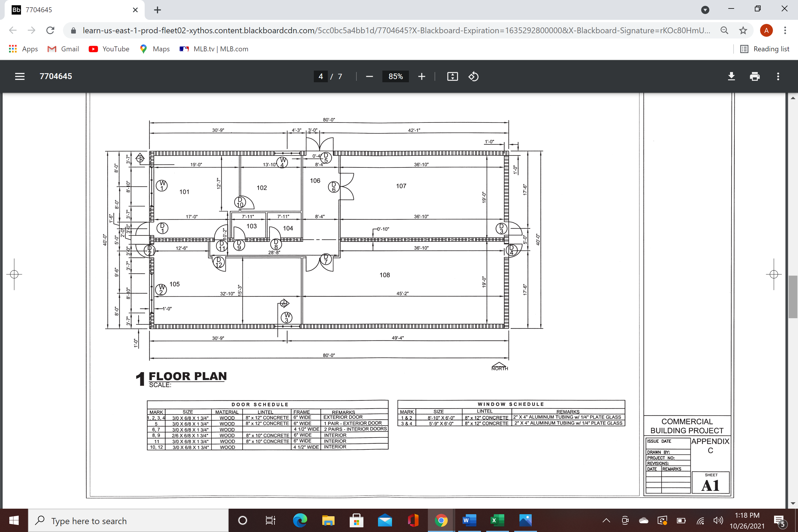Open Task View on taskbar
The width and height of the screenshot is (798, 532).
270,520
